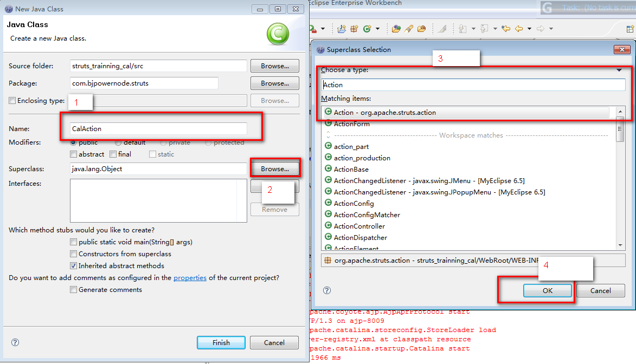Click the scroll down arrow in Matching items
This screenshot has width=636, height=364.
[x=620, y=245]
